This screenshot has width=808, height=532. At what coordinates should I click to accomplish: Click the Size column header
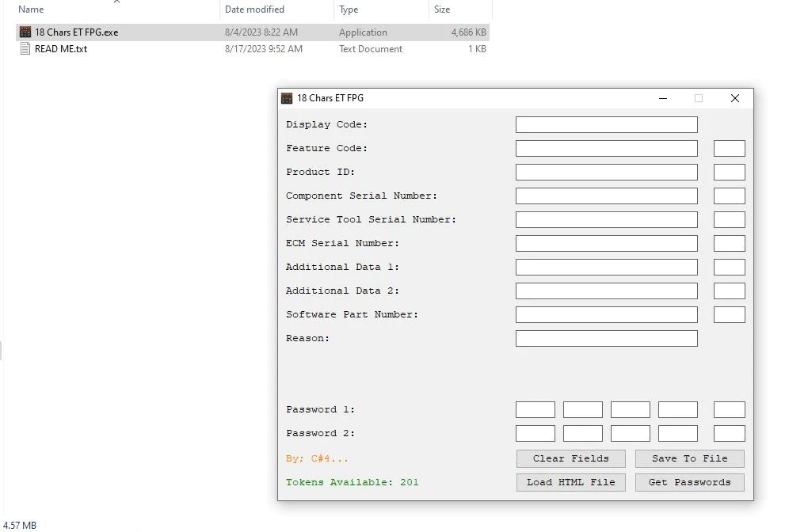tap(442, 9)
